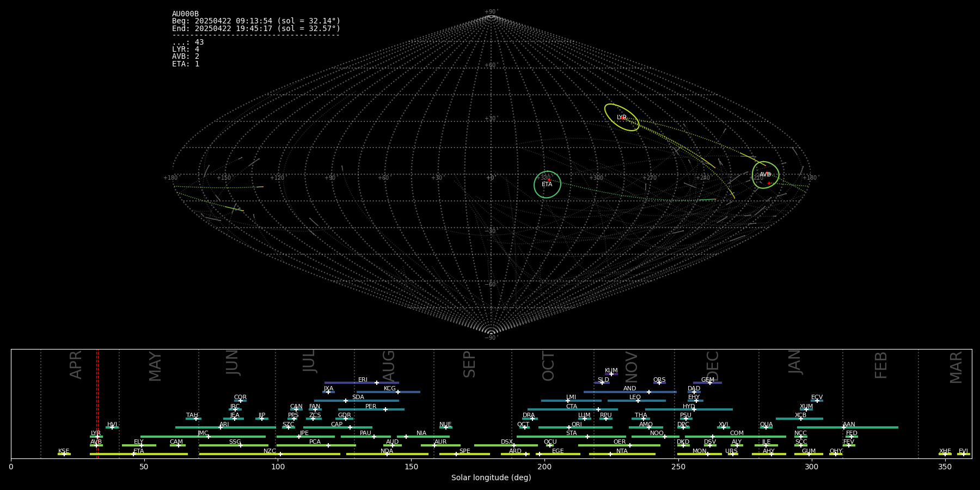Viewport: 980px width, 490px height.
Task: Select the HVI shower marker in the timeline
Action: [112, 427]
